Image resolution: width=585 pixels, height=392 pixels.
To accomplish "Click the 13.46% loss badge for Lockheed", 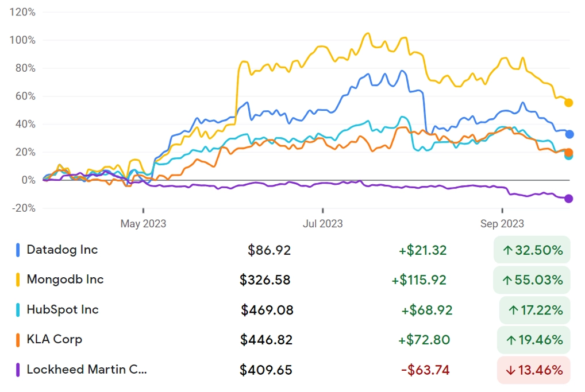I will (x=534, y=370).
